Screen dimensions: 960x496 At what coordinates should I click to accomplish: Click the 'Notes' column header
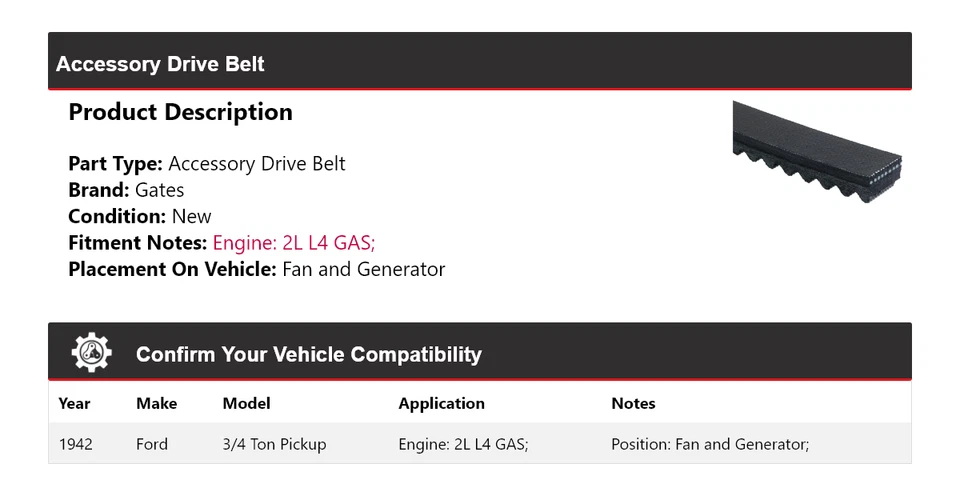[633, 404]
